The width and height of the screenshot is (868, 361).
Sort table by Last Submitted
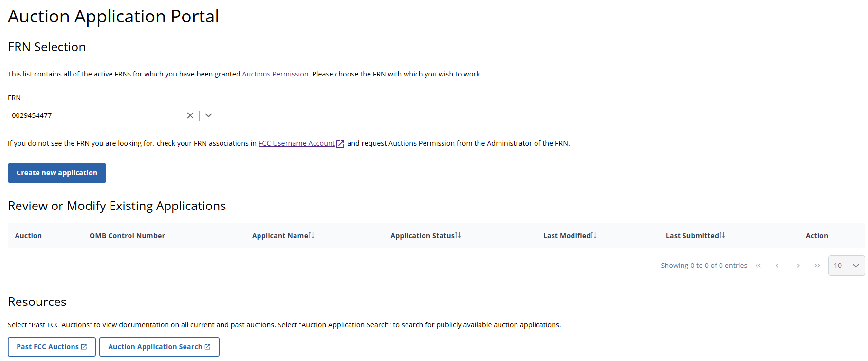tap(722, 235)
